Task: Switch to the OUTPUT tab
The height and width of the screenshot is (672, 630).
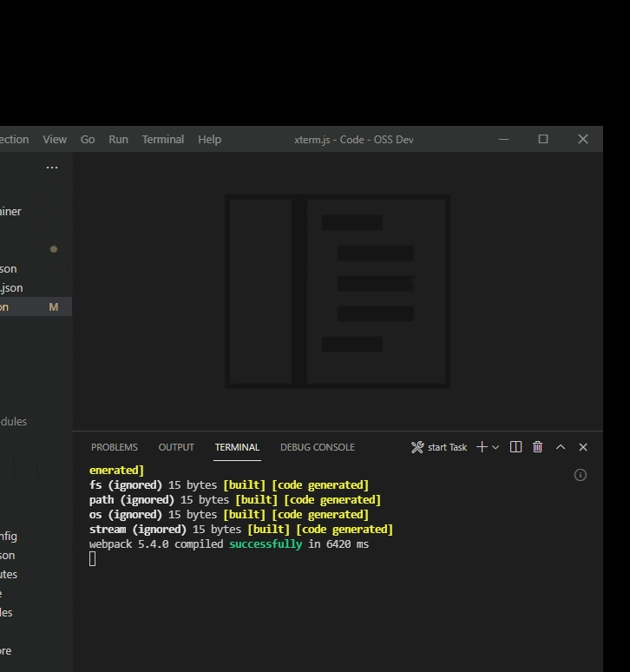Action: [x=176, y=447]
